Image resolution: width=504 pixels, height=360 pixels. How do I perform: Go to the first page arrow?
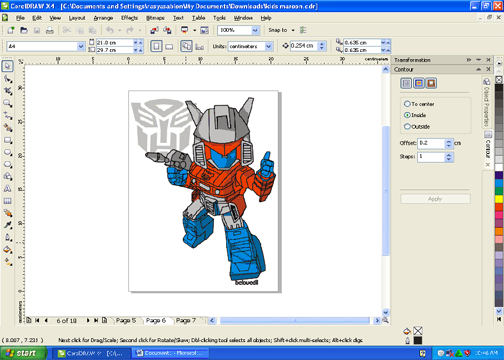(37, 320)
